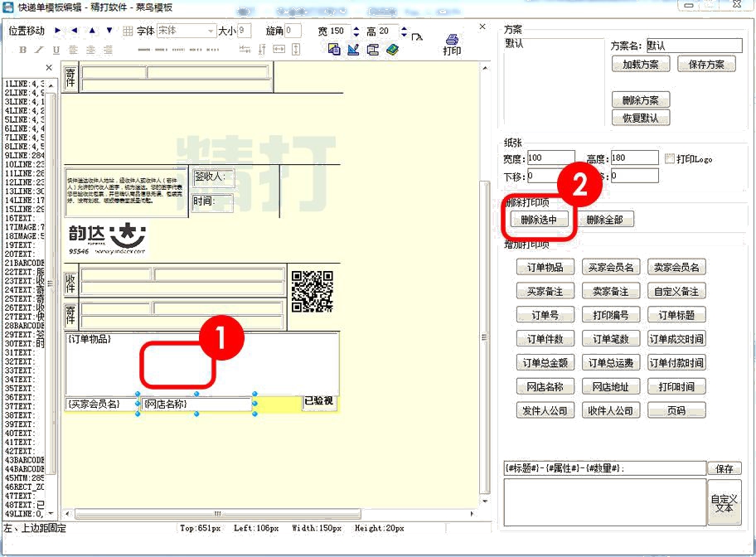Toggle bold text formatting
Image resolution: width=756 pixels, height=557 pixels.
pos(22,50)
